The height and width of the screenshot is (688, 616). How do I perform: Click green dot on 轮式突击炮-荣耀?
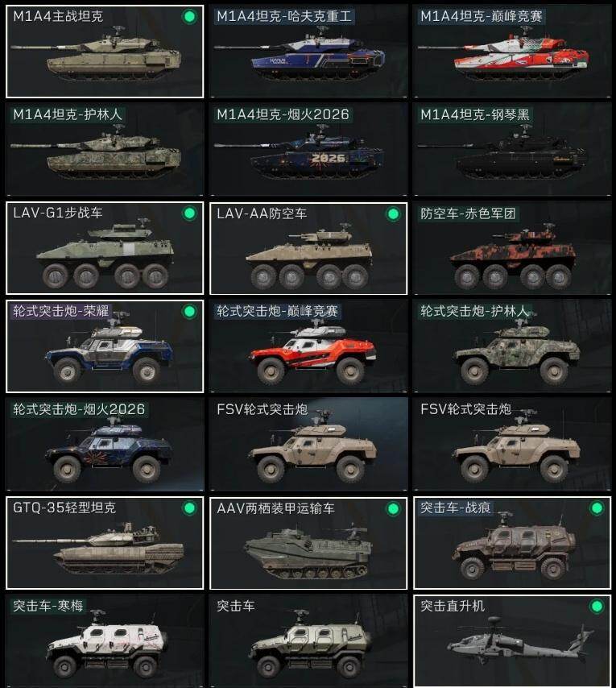coord(189,312)
